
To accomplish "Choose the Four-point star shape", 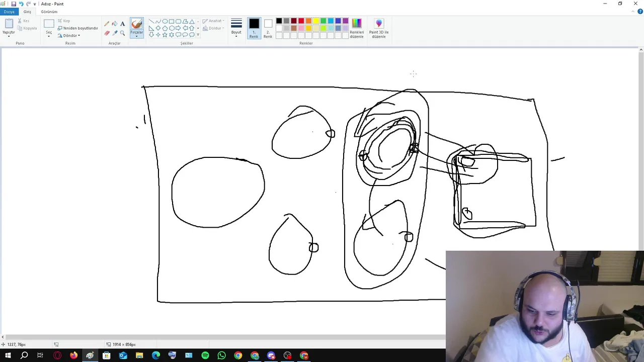I will [158, 35].
